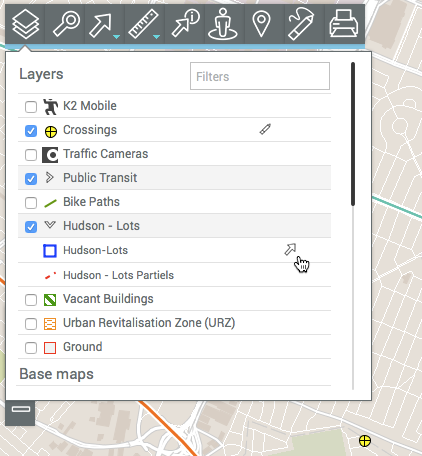Open the street view person tool
Image resolution: width=422 pixels, height=456 pixels.
pyautogui.click(x=223, y=24)
